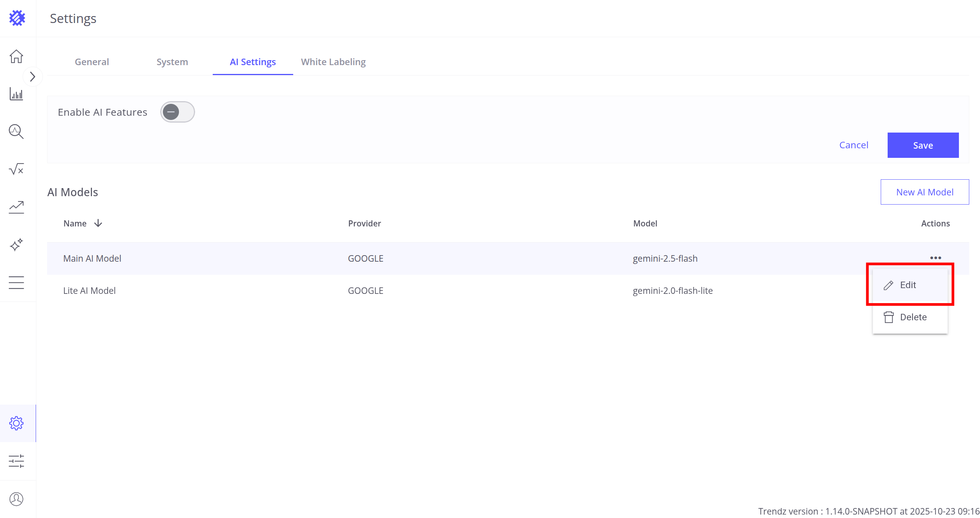Open the user profile icon

tap(16, 499)
